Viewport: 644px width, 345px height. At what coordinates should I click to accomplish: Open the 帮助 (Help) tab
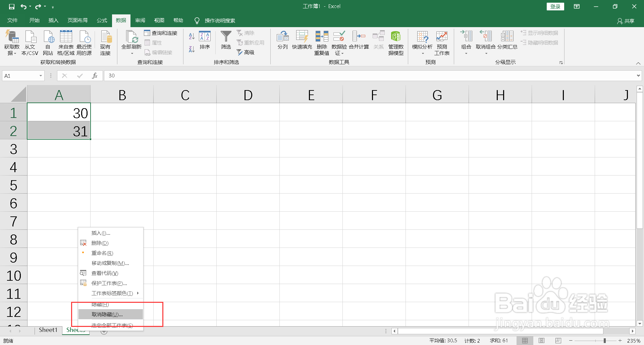pos(178,20)
